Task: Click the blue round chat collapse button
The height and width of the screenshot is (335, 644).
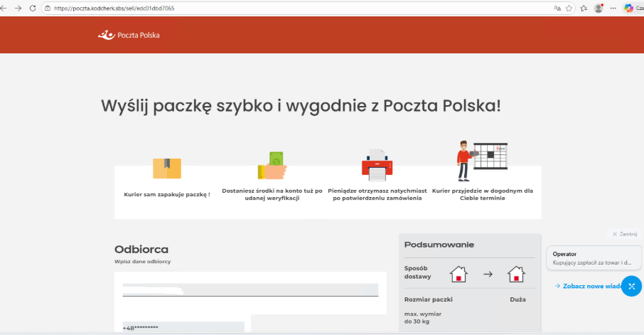Action: 631,286
